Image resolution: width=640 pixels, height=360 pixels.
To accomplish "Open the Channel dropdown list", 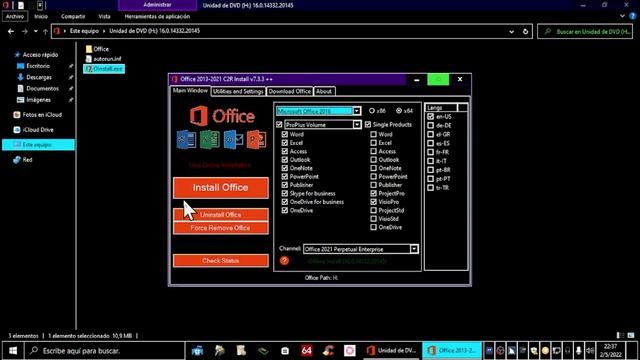I will click(414, 249).
